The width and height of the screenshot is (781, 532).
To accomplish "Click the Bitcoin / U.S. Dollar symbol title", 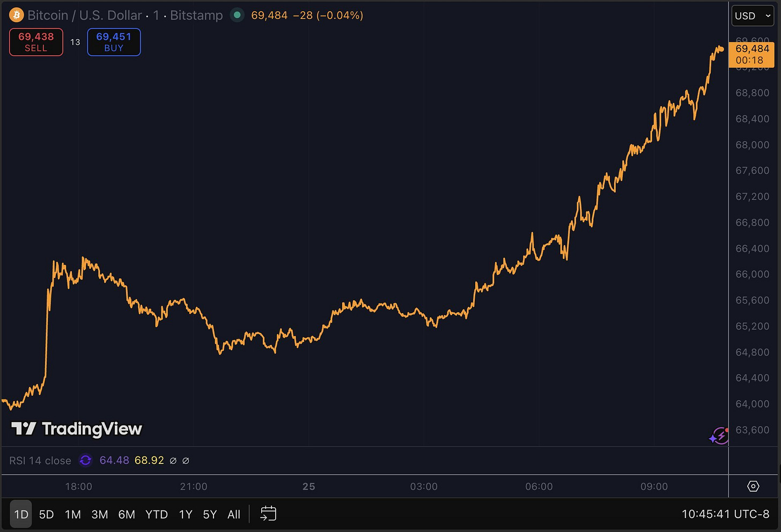I will [x=85, y=15].
